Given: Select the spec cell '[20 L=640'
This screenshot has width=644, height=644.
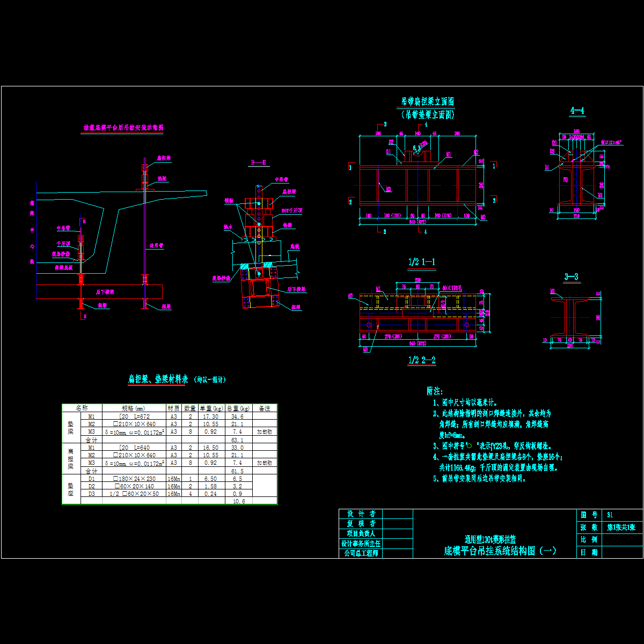Looking at the screenshot, I should 134,448.
